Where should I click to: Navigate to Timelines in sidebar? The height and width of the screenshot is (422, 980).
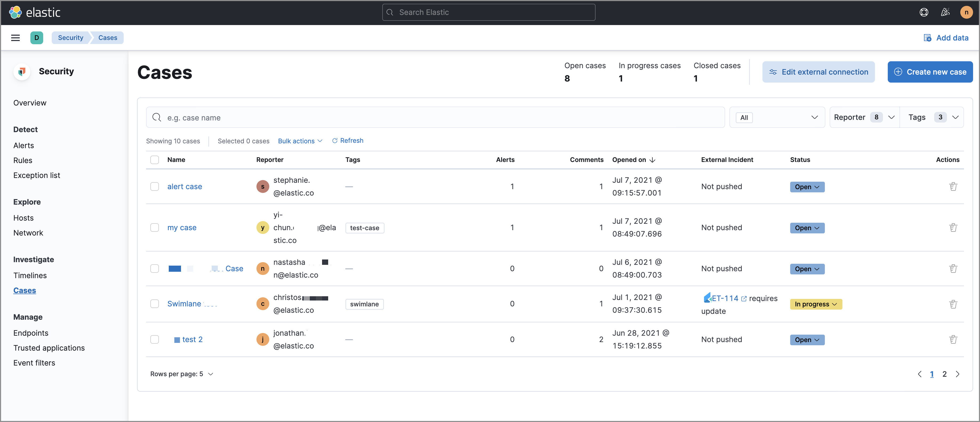(x=30, y=275)
